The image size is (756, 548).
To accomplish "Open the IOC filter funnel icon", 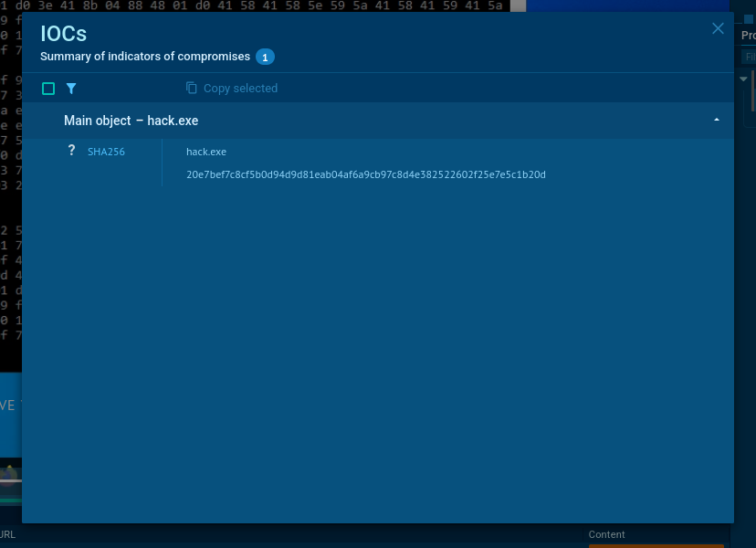I will [x=71, y=89].
